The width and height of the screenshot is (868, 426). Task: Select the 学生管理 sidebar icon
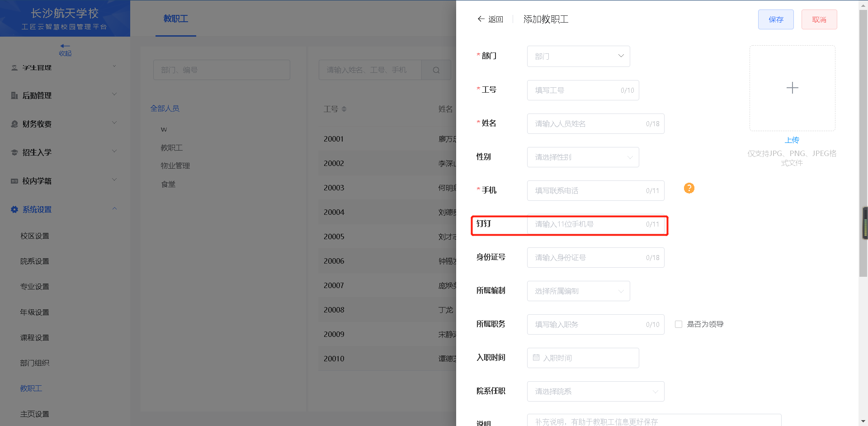point(14,67)
